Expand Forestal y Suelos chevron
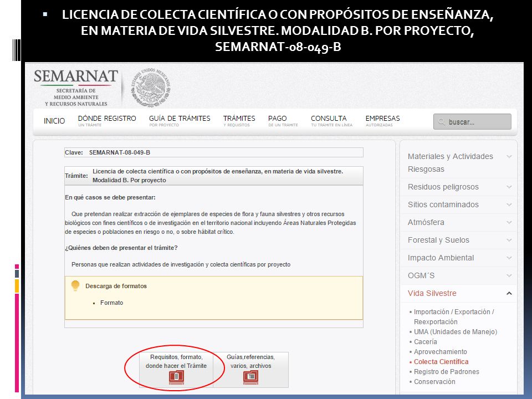Image resolution: width=532 pixels, height=399 pixels. 509,240
